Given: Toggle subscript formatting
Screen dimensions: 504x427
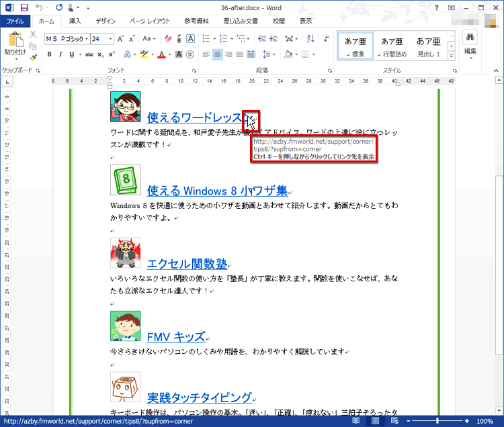Looking at the screenshot, I should 101,54.
